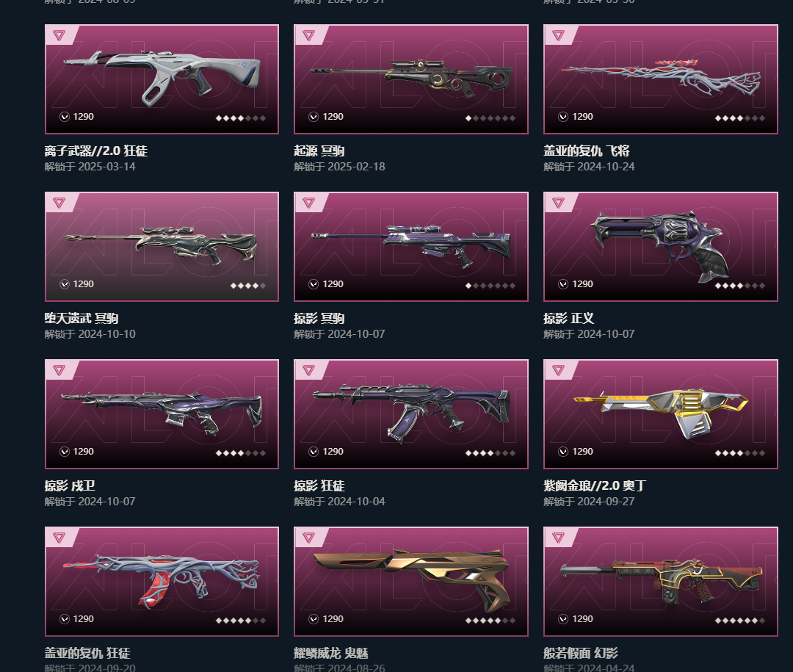Click the 紫阙金琅//2.0 奥丁 skin name
This screenshot has width=793, height=672.
595,485
